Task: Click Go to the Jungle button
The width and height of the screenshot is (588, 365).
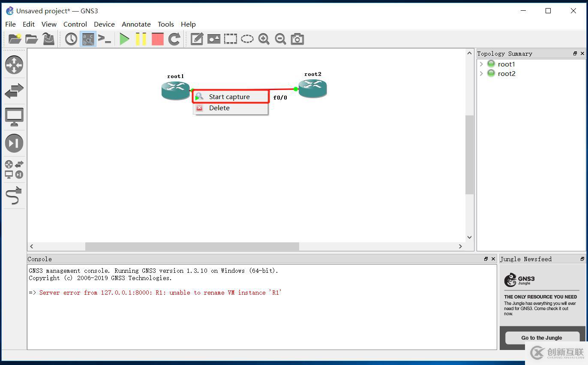Action: pyautogui.click(x=541, y=338)
